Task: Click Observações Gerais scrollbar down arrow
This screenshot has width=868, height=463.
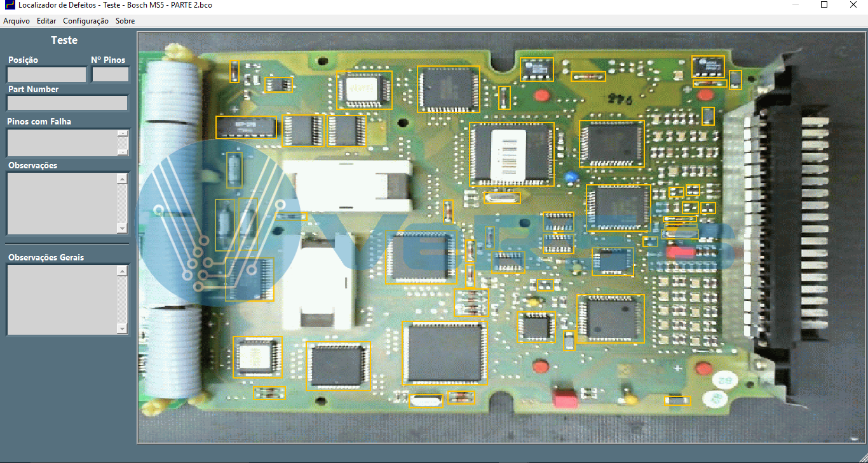Action: coord(123,328)
